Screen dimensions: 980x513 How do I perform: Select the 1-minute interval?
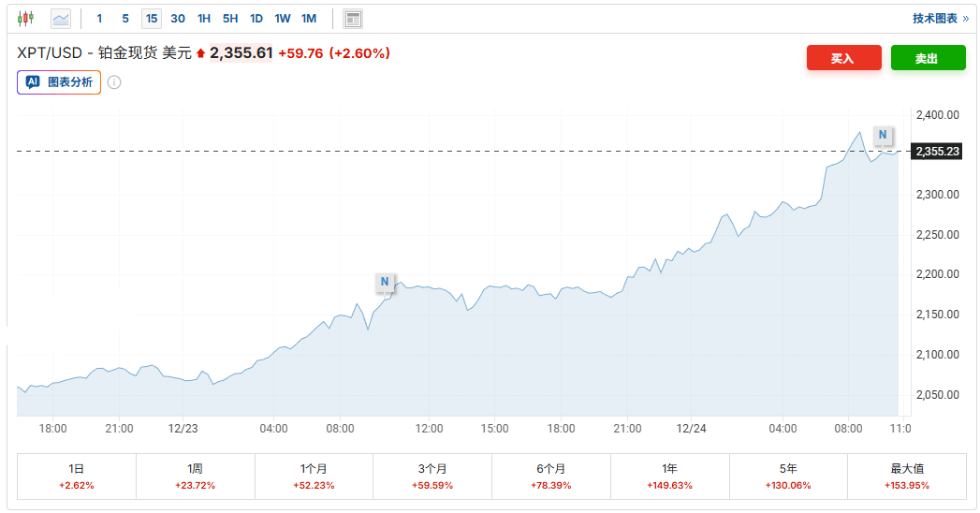(99, 18)
